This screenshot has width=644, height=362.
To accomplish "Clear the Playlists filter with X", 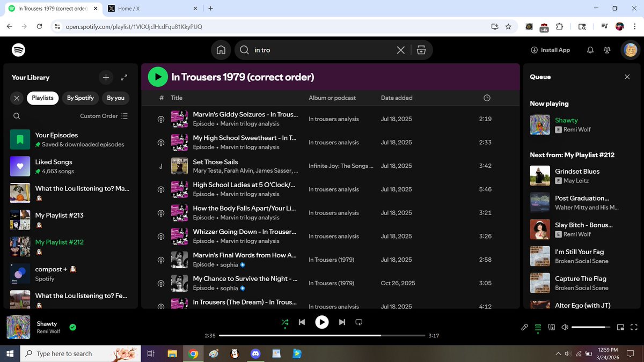I will [17, 98].
